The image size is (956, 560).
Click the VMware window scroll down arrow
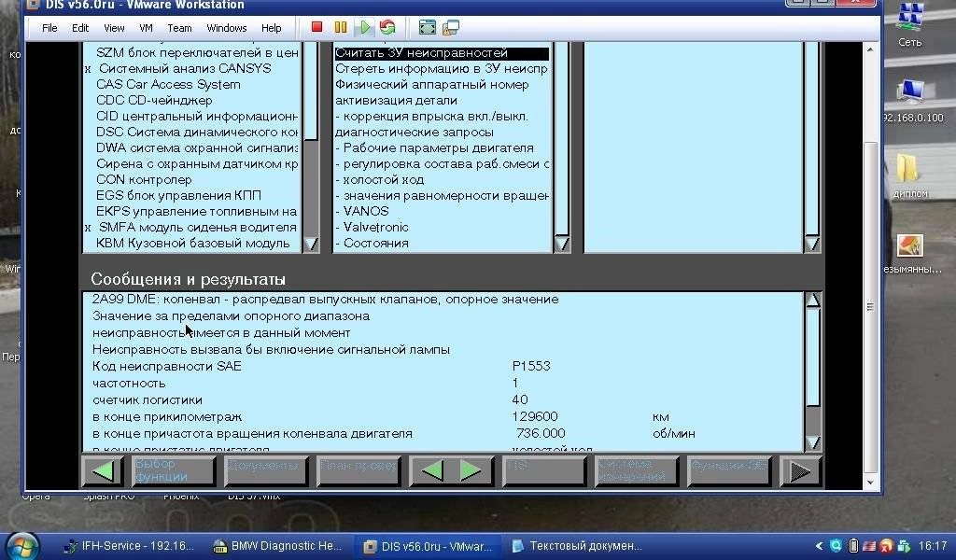[870, 482]
